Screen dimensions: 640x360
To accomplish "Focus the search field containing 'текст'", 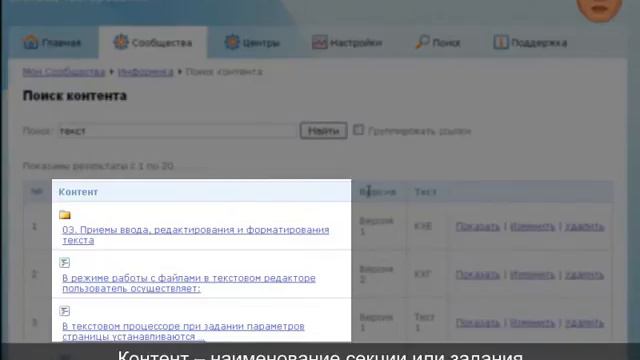I will pyautogui.click(x=177, y=131).
